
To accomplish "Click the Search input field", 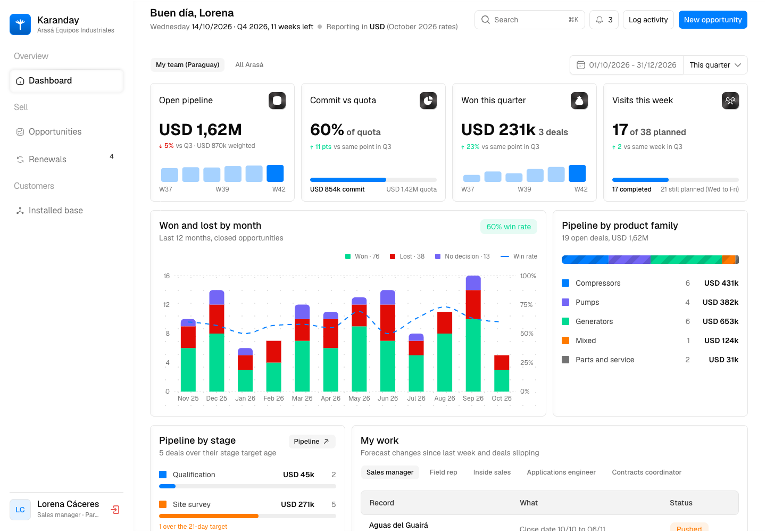I will (x=530, y=20).
